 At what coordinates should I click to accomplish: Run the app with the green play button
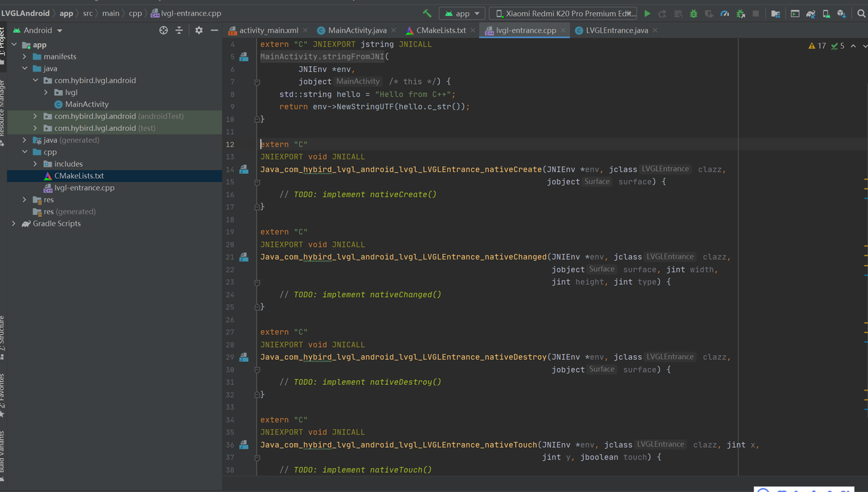(647, 14)
